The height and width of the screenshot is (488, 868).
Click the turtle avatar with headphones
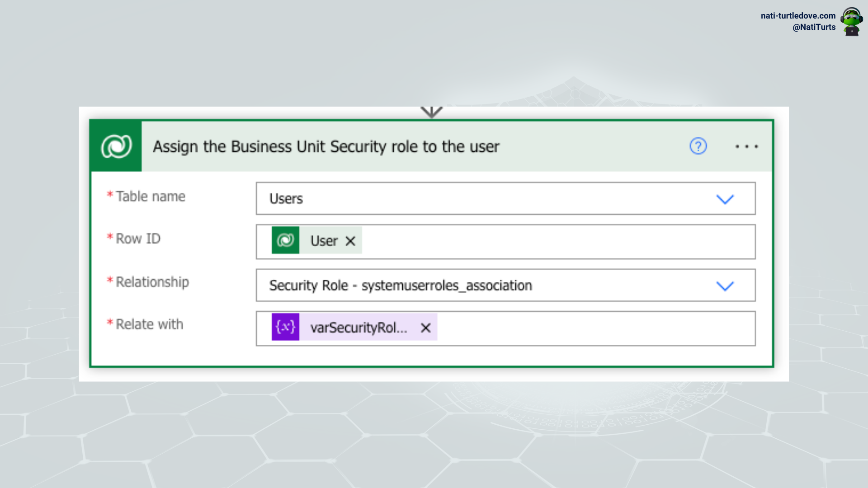click(x=852, y=21)
